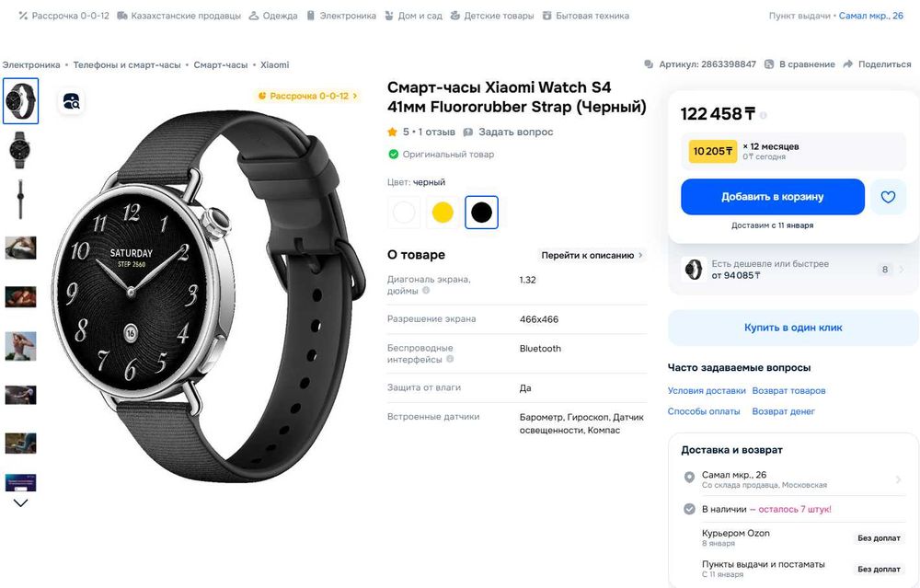Expand more thumbnails with down chevron
Viewport: 920px width, 588px height.
point(20,503)
